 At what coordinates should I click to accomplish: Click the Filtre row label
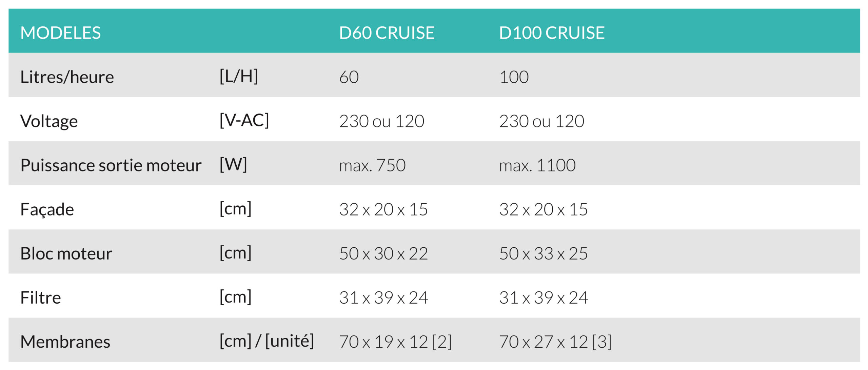pos(40,297)
